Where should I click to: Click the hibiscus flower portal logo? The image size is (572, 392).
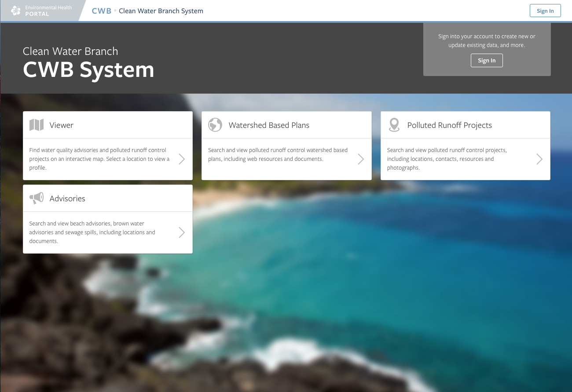16,11
